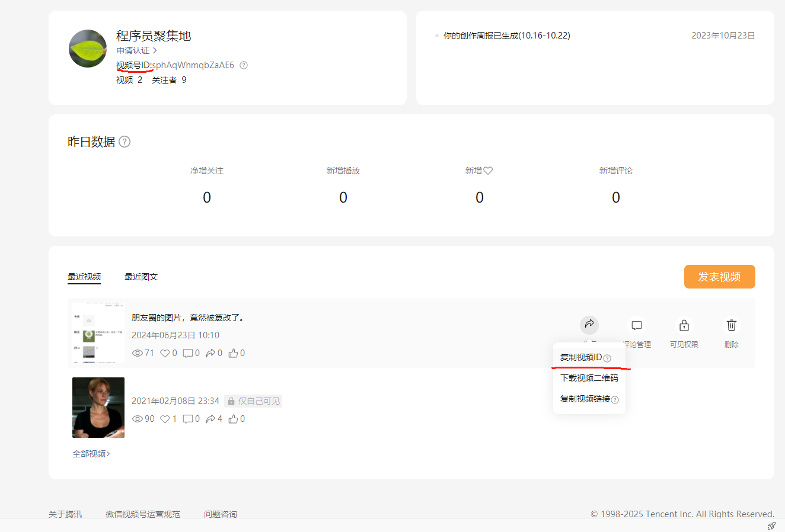Select 复制视频链接 from share menu

pyautogui.click(x=585, y=399)
